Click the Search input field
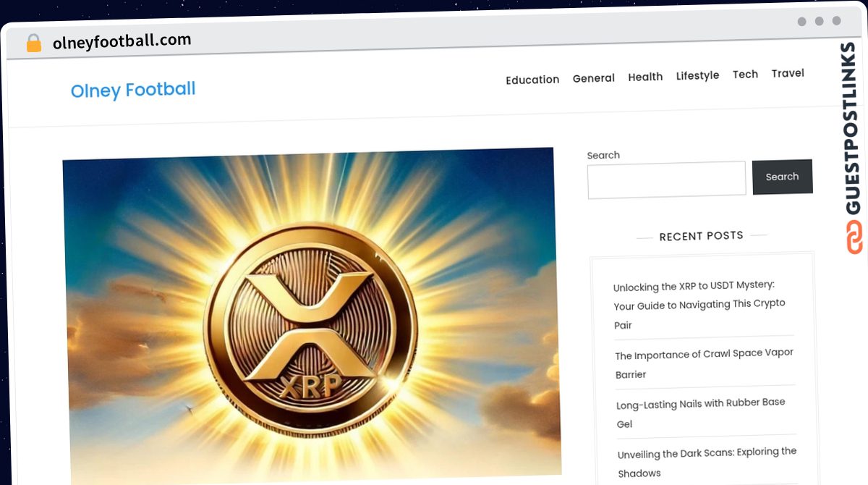 [x=666, y=179]
